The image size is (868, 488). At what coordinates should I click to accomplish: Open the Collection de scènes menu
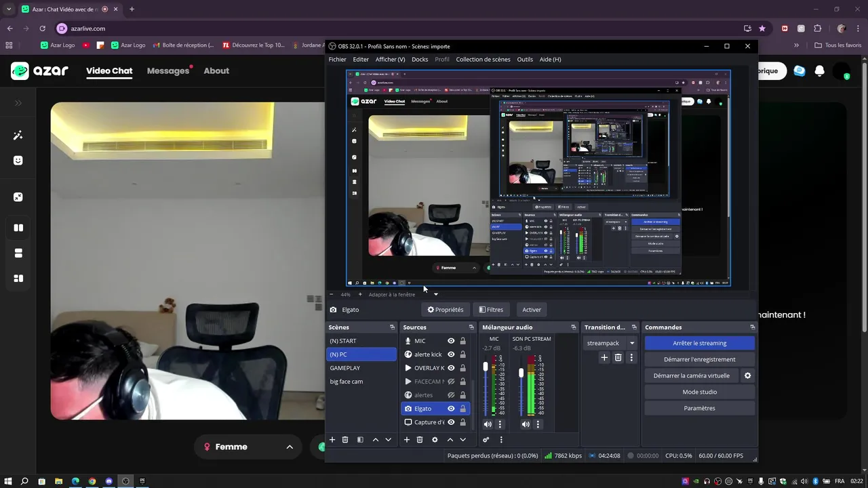click(x=483, y=59)
